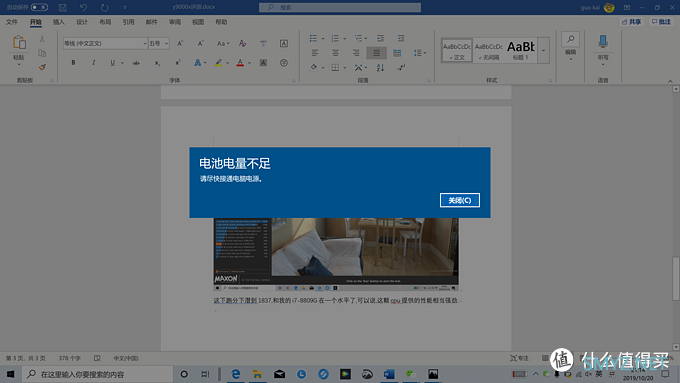Start a bulleted list
This screenshot has height=383, width=680.
[313, 39]
